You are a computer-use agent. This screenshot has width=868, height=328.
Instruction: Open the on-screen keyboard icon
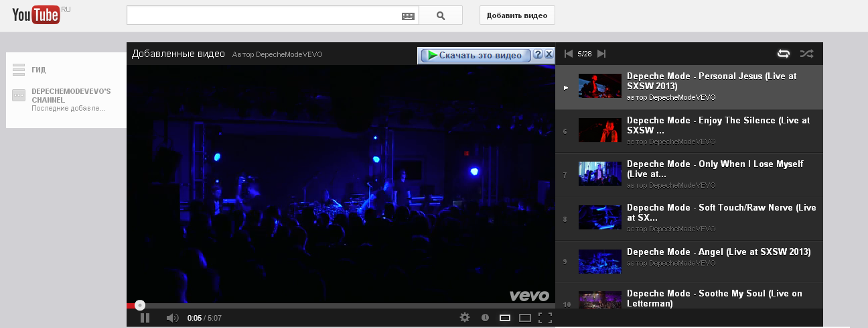408,16
